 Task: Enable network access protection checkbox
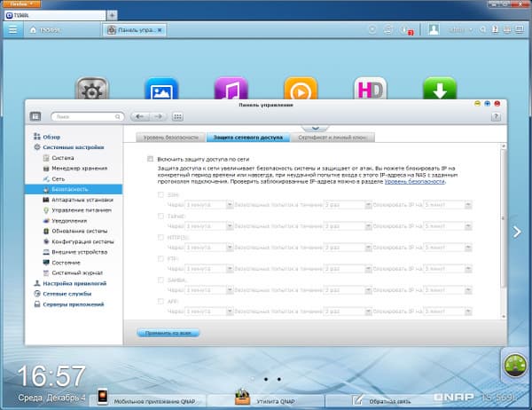pyautogui.click(x=150, y=159)
